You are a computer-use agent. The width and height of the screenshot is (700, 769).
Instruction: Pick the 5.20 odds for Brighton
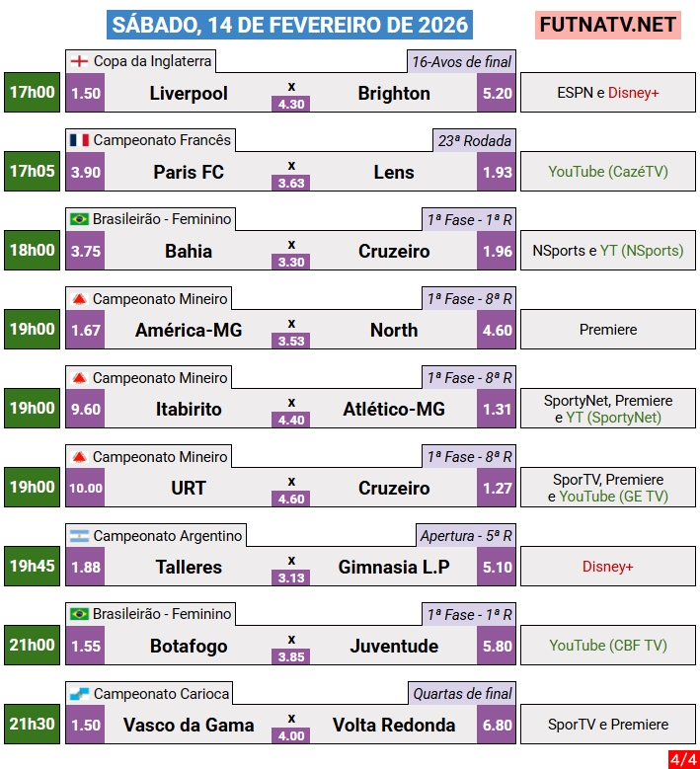coord(498,94)
